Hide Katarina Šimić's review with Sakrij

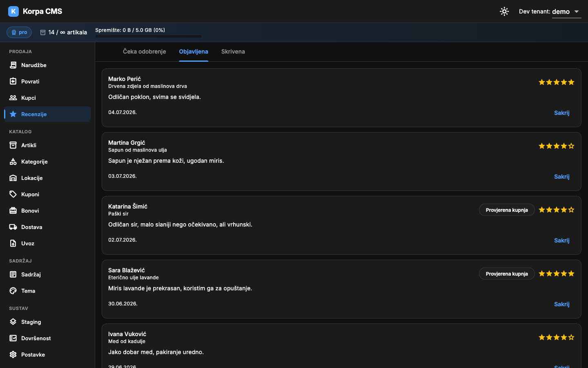[x=561, y=240]
